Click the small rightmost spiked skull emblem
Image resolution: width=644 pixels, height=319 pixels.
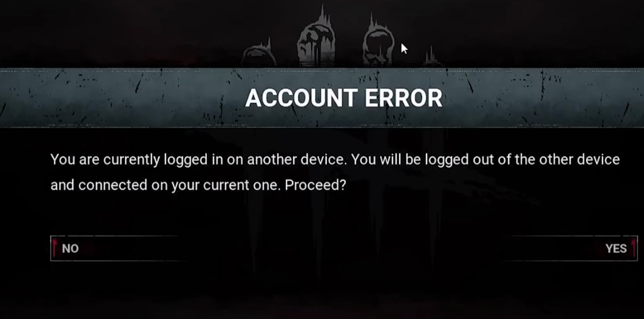click(x=432, y=57)
